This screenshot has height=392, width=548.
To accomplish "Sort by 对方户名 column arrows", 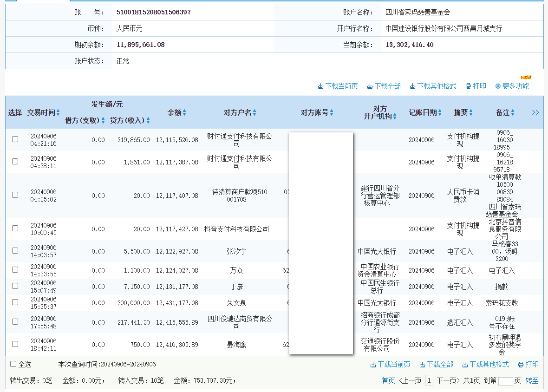I will [x=254, y=112].
